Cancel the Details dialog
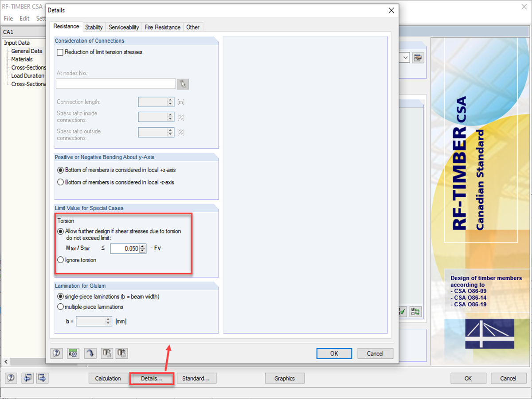Viewport: 532px width, 399px height. point(375,353)
